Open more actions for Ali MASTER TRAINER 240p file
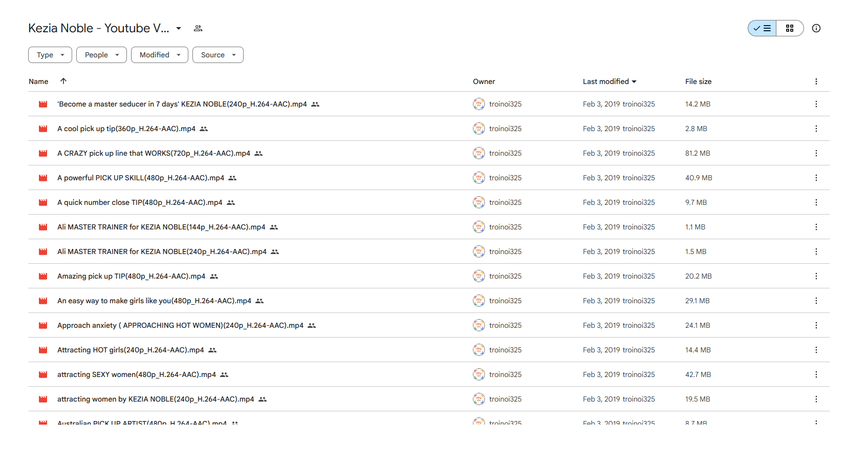Viewport: 868px width, 461px height. (816, 252)
